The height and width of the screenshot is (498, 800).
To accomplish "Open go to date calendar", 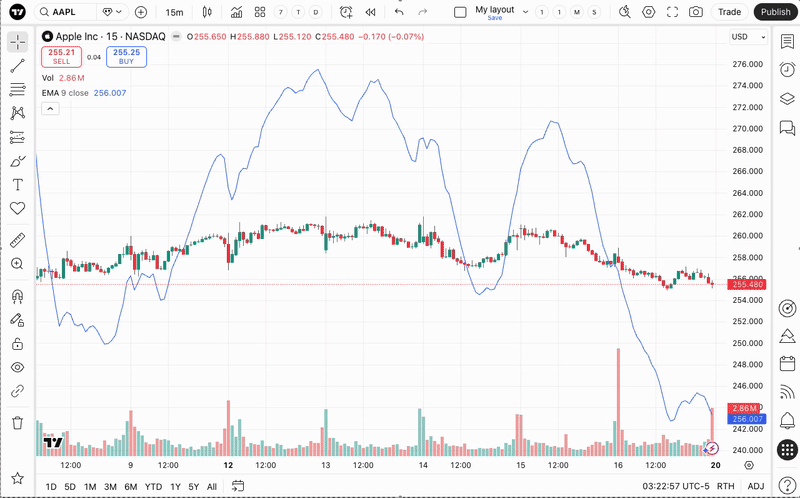I will pyautogui.click(x=238, y=486).
